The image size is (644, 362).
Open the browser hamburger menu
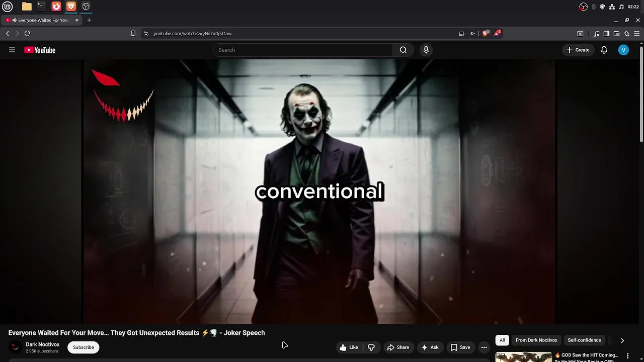pos(636,34)
